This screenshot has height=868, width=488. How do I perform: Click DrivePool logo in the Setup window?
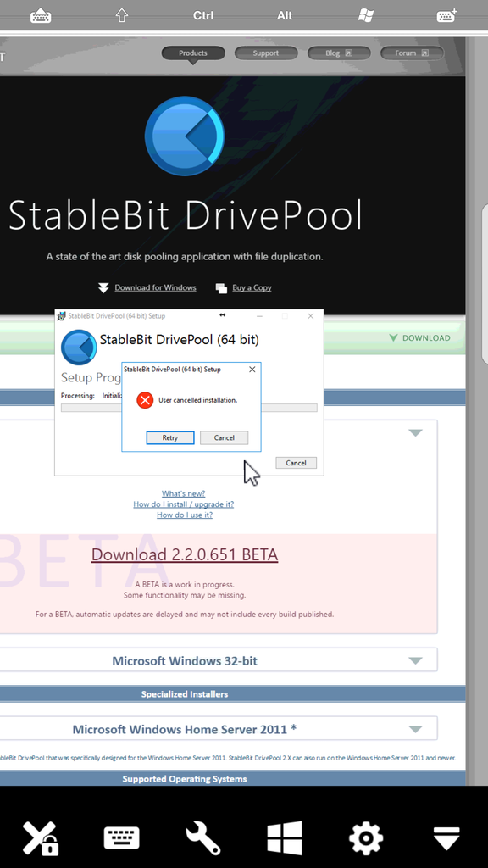[79, 347]
